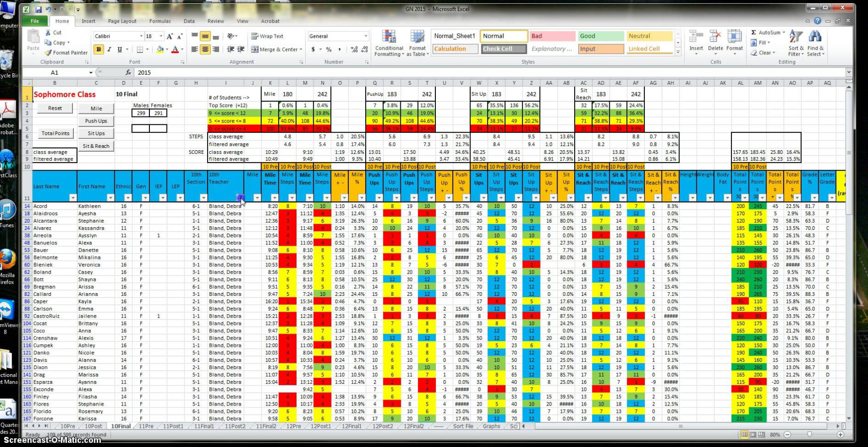
Task: Click the Find & Select icon
Action: click(815, 44)
